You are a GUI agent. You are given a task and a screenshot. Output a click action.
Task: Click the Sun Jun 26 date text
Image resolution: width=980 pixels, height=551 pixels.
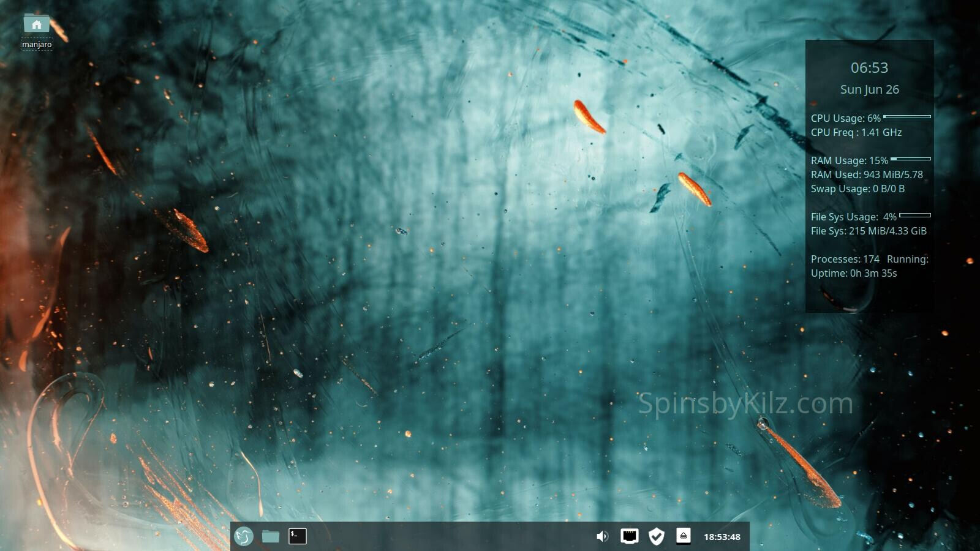point(869,89)
